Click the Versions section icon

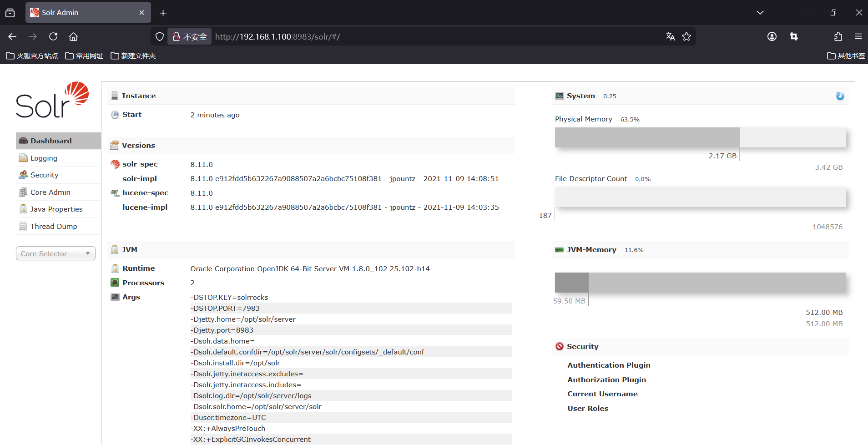[x=115, y=145]
